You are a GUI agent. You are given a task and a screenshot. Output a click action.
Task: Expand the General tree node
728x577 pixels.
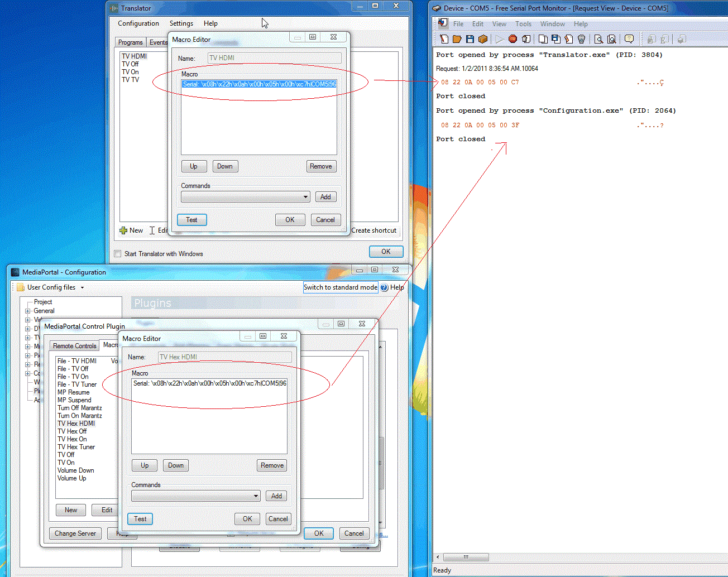pyautogui.click(x=27, y=311)
